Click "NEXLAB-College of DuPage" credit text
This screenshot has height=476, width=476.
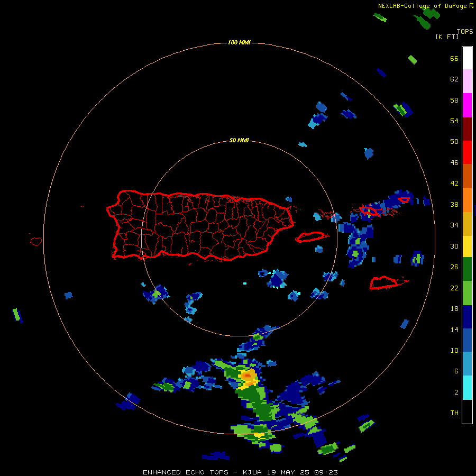tap(422, 6)
